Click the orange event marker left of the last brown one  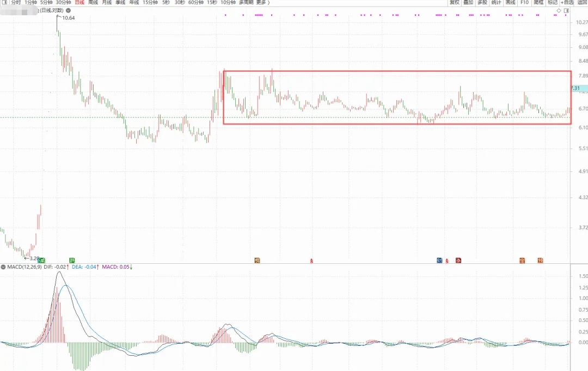[522, 261]
